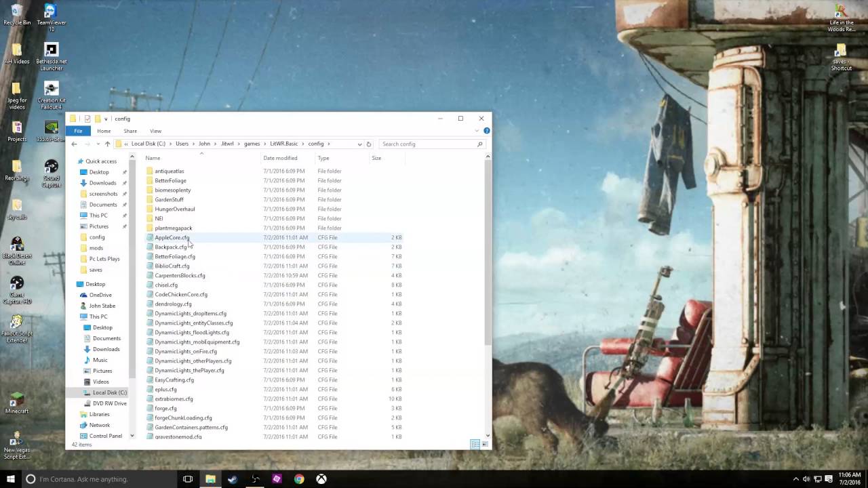
Task: Select Life in the Woods desktop icon
Action: coord(841,18)
